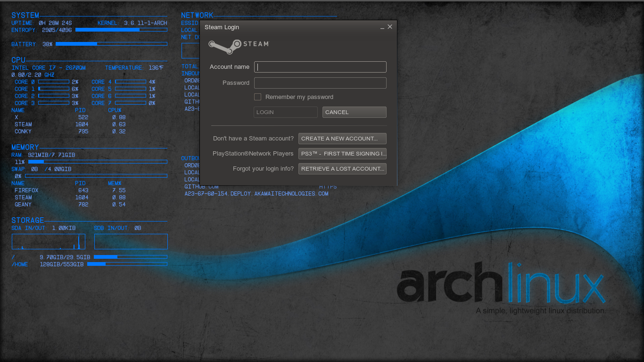Click STEAM row in CPU process list
Viewport: 644px width, 362px height.
pyautogui.click(x=70, y=124)
